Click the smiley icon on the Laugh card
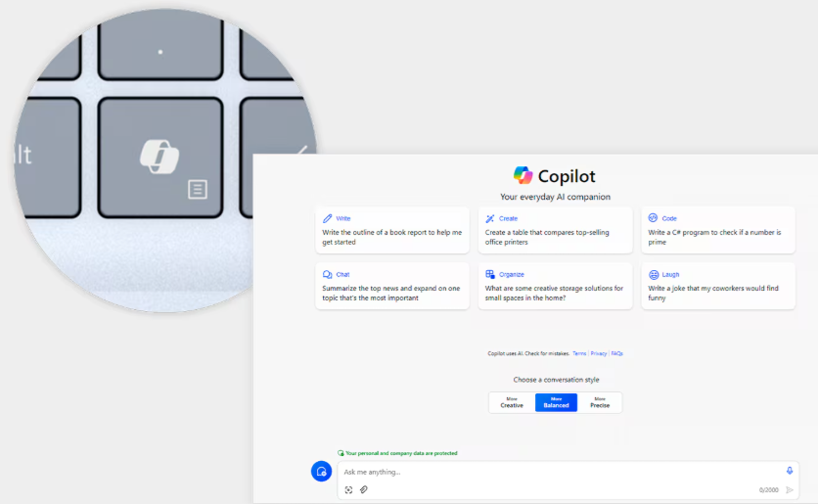This screenshot has height=504, width=818. [x=654, y=275]
